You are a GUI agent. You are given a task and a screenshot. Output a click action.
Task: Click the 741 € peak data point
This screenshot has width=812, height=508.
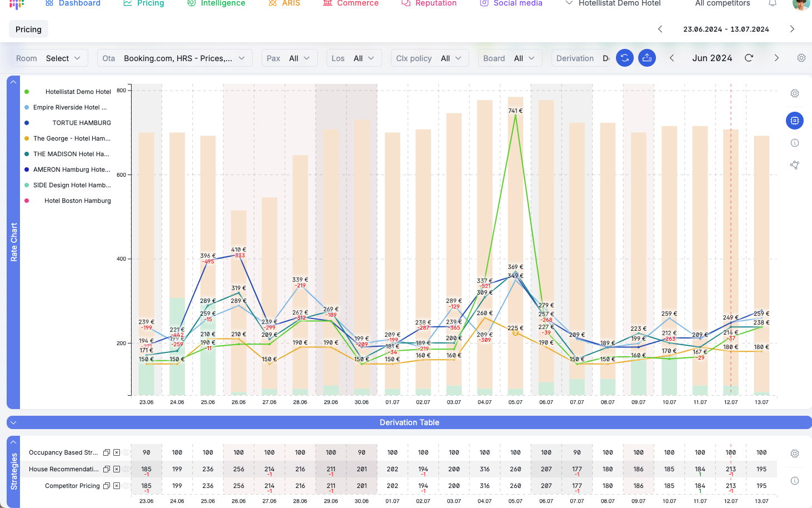[x=515, y=115]
